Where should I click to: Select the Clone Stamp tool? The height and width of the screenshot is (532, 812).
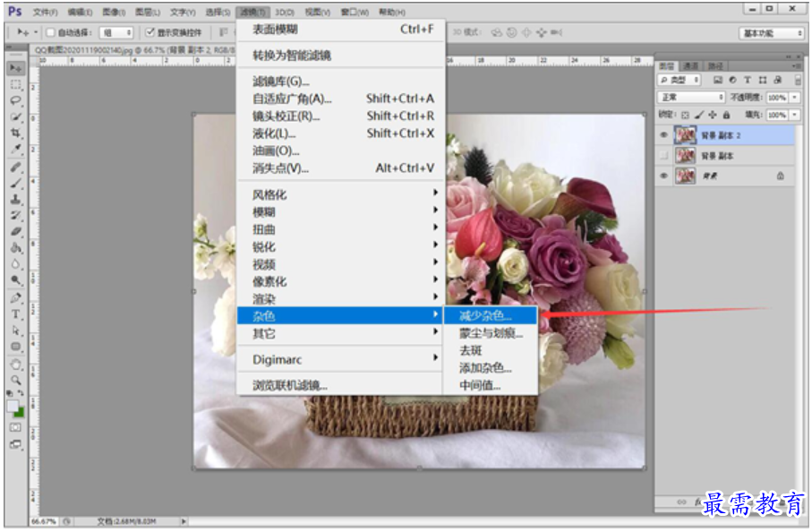click(x=16, y=199)
